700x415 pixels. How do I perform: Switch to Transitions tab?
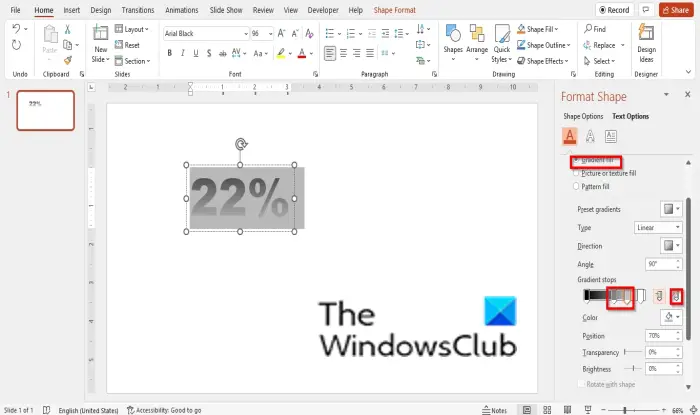(x=138, y=10)
